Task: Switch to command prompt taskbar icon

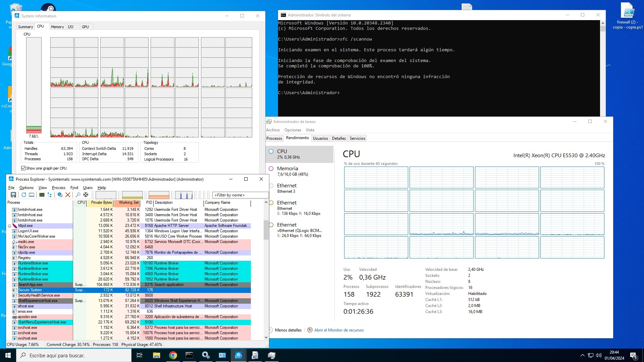Action: 189,355
